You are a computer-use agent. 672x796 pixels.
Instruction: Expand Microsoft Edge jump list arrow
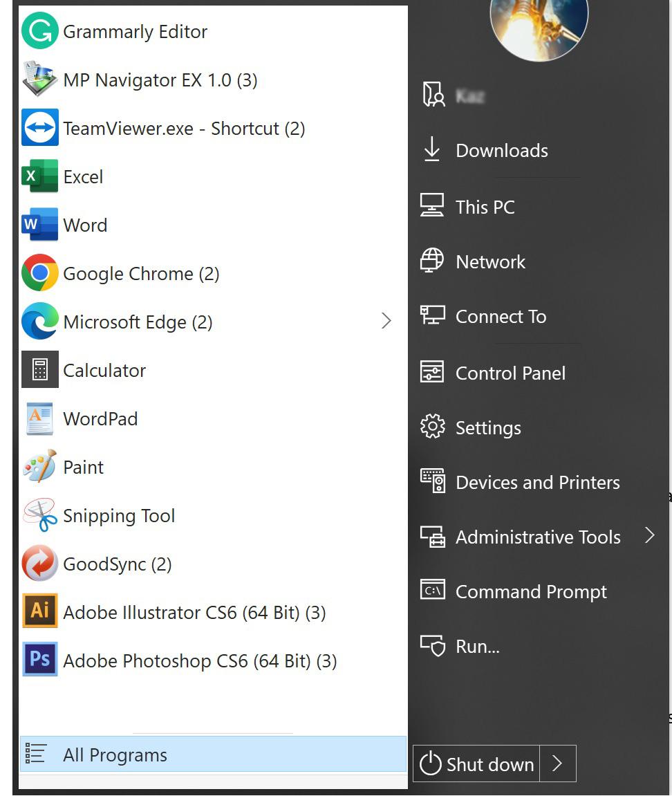pos(386,321)
